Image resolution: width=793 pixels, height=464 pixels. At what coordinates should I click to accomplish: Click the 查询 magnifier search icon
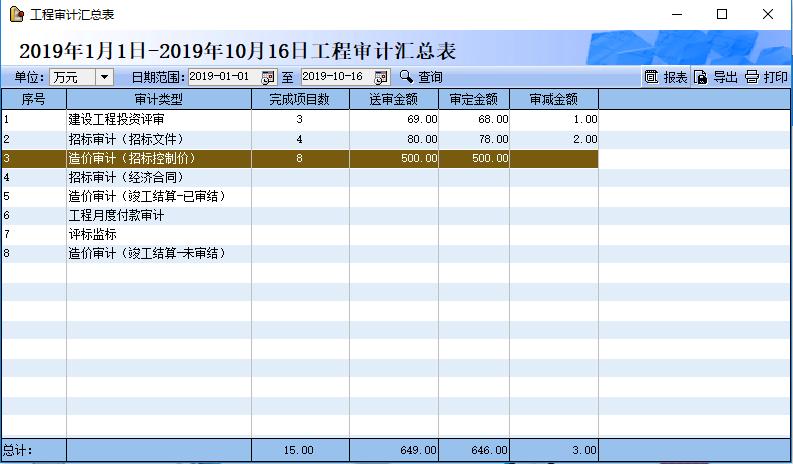(x=406, y=77)
